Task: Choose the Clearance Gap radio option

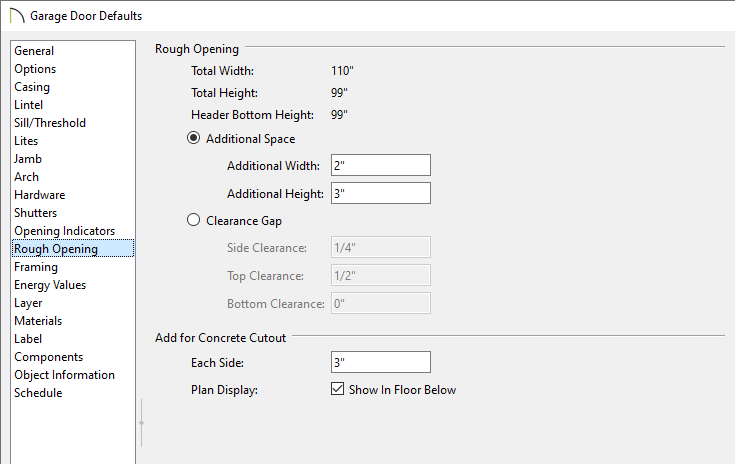Action: pyautogui.click(x=194, y=220)
